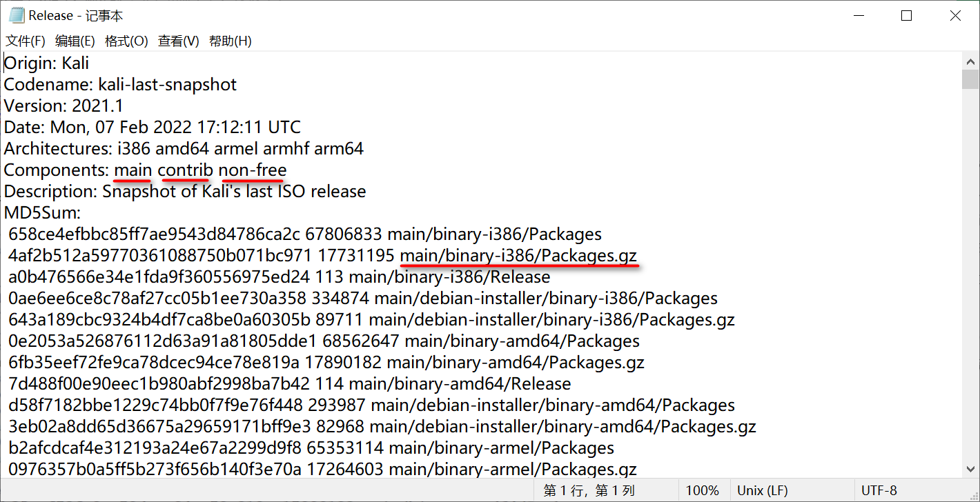Click hash 4af2b512a59770361088750b071bc971

(x=161, y=255)
